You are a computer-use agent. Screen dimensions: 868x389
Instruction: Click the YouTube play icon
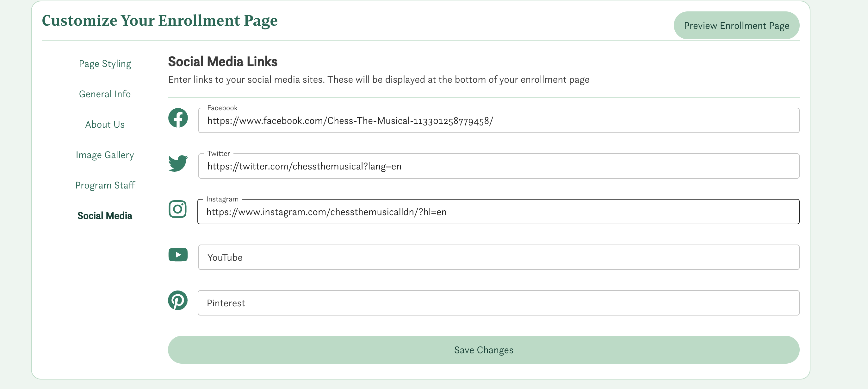pos(178,255)
